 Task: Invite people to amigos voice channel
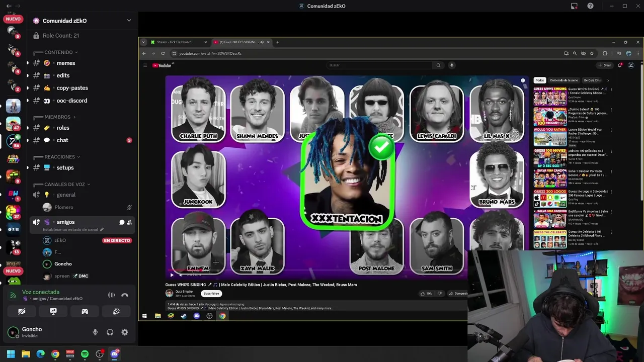pos(129,222)
